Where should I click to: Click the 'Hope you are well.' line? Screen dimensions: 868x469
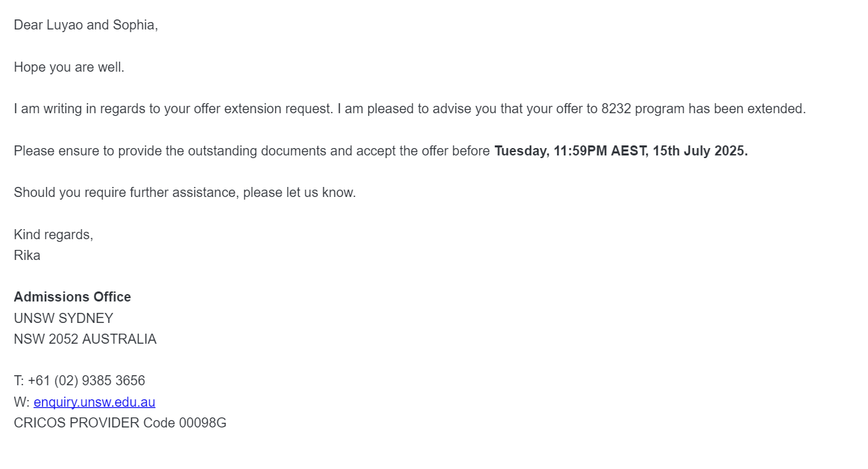[69, 67]
